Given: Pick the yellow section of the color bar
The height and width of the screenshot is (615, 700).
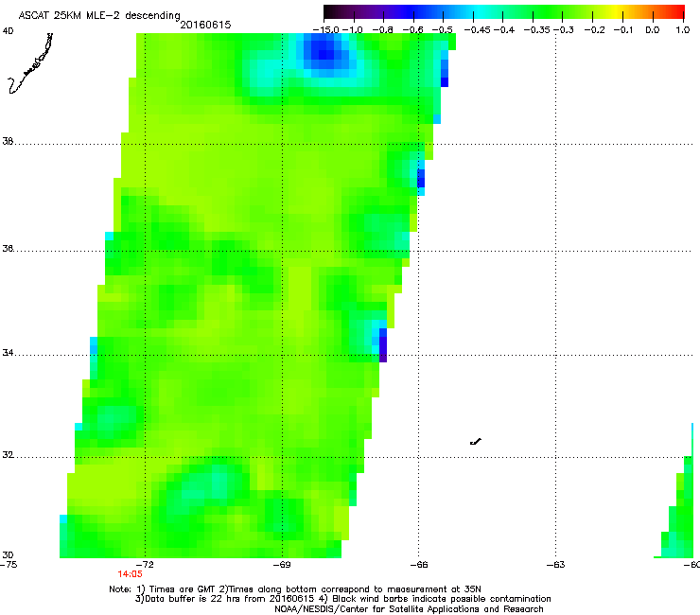Looking at the screenshot, I should pyautogui.click(x=618, y=12).
